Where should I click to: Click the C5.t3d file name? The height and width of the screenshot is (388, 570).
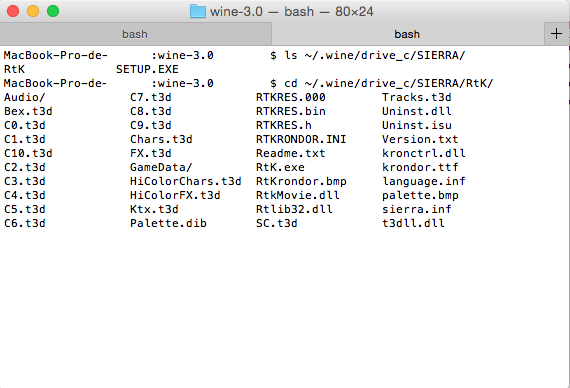point(25,209)
